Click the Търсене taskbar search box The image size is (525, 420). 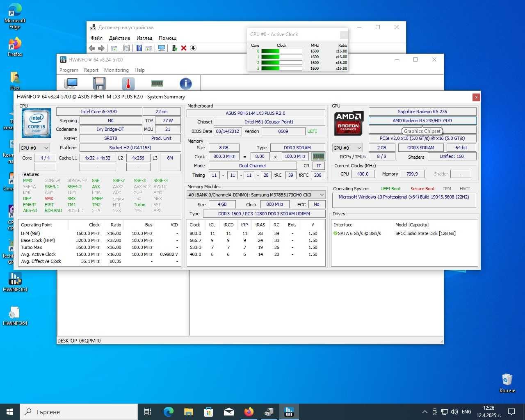pos(79,412)
